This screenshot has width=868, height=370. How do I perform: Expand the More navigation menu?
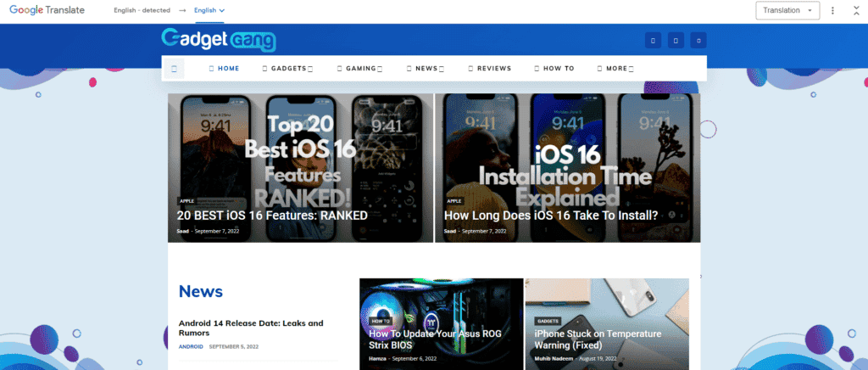615,69
